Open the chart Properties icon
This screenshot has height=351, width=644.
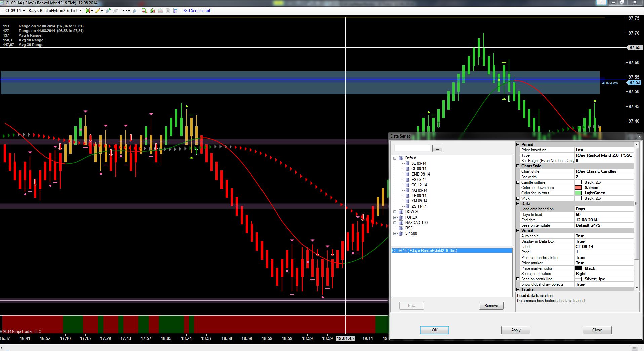click(x=176, y=11)
